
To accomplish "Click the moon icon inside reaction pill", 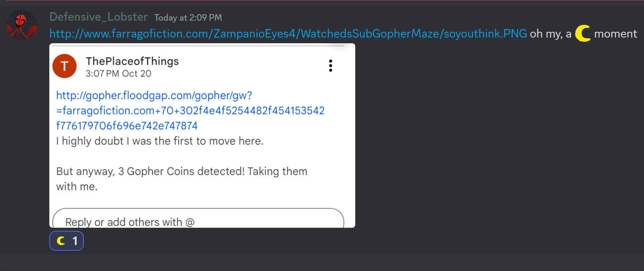I will point(61,241).
